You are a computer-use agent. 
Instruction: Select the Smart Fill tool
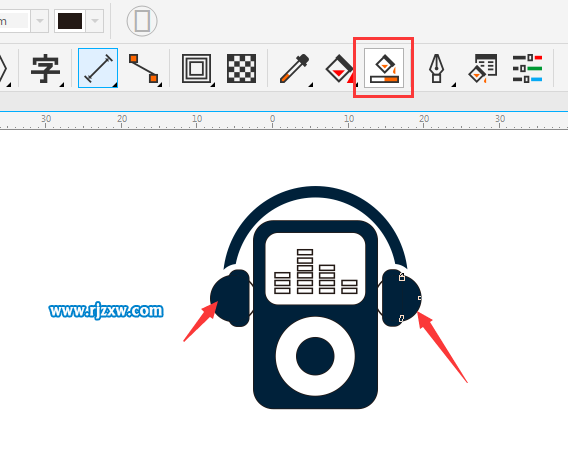(x=384, y=68)
